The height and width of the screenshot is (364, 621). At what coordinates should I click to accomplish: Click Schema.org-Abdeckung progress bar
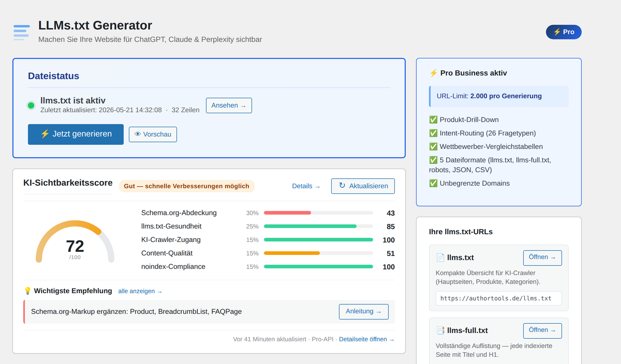318,213
